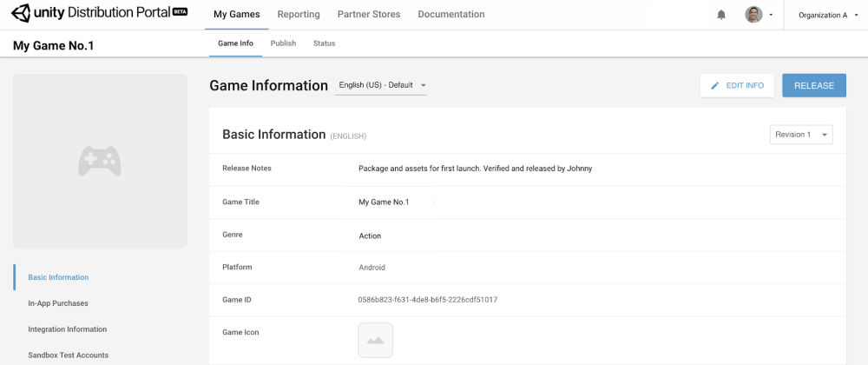Click the My Game No.1 page title
The width and height of the screenshot is (868, 365).
tap(53, 45)
